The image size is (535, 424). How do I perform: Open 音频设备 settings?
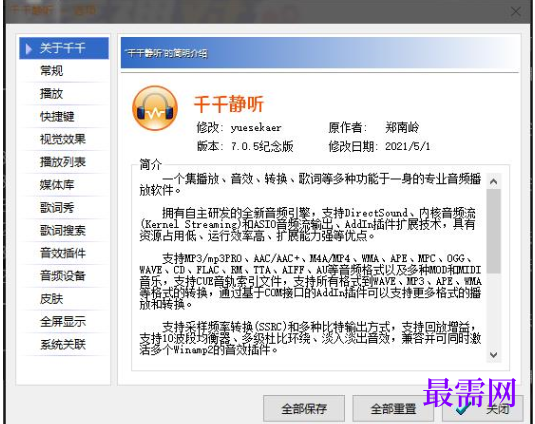64,276
